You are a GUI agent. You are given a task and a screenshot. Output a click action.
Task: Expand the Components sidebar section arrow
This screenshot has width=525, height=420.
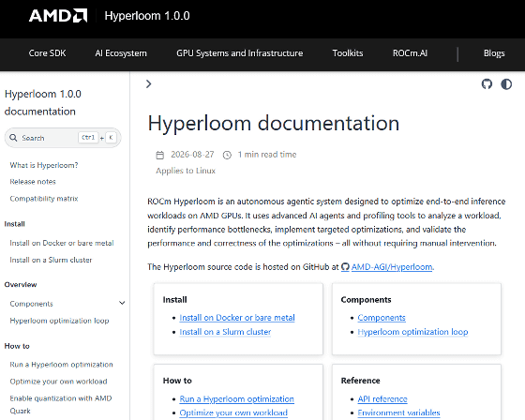pyautogui.click(x=122, y=303)
